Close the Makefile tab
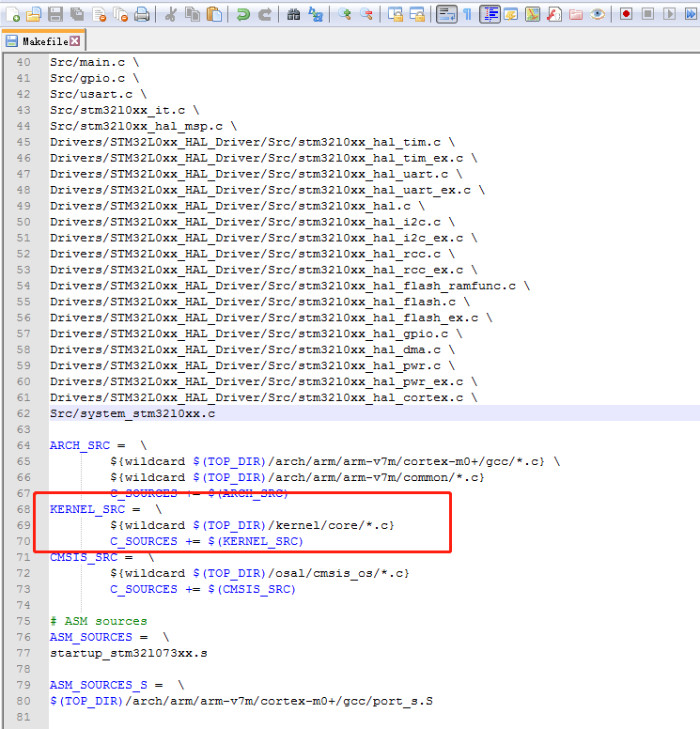This screenshot has width=700, height=729. click(75, 41)
